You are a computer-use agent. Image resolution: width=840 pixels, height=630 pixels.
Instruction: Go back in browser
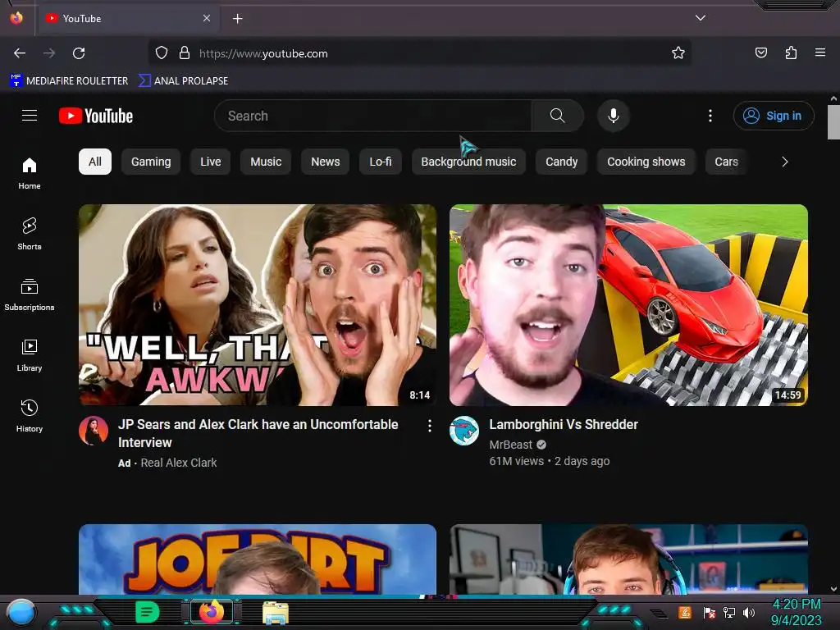click(20, 53)
